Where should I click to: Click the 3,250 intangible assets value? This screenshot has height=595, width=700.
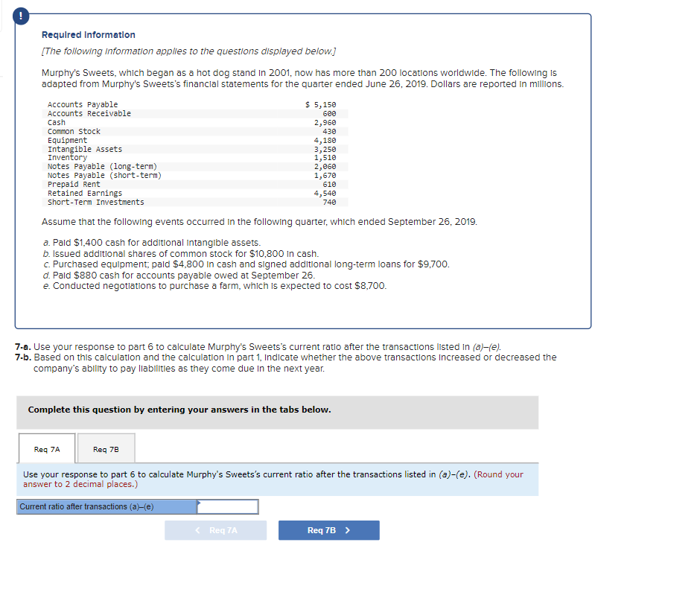(x=325, y=149)
